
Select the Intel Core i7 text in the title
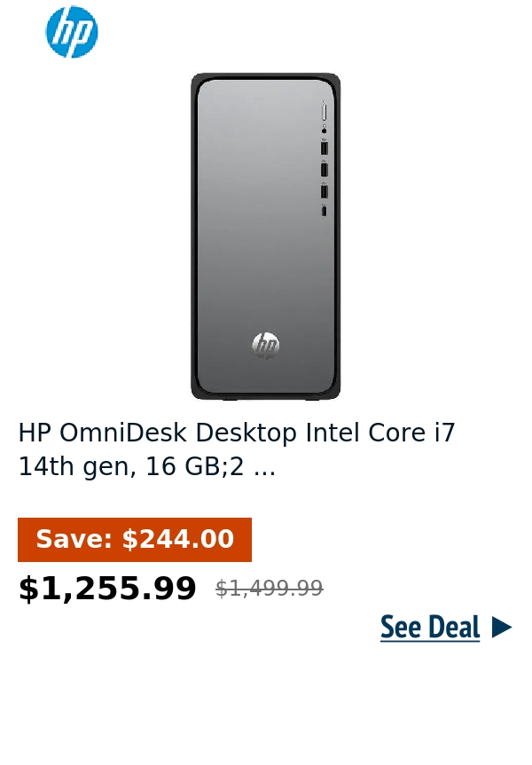click(379, 433)
